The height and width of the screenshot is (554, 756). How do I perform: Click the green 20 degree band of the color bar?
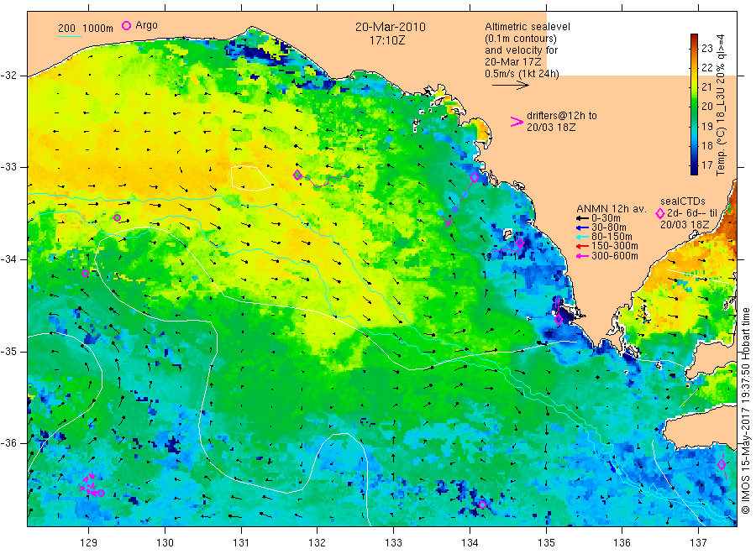point(694,106)
